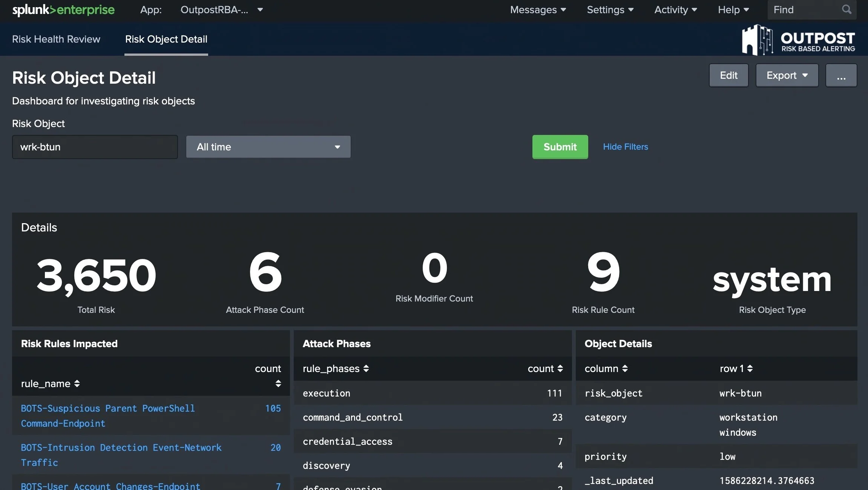868x490 pixels.
Task: Open the Messages menu
Action: point(538,10)
